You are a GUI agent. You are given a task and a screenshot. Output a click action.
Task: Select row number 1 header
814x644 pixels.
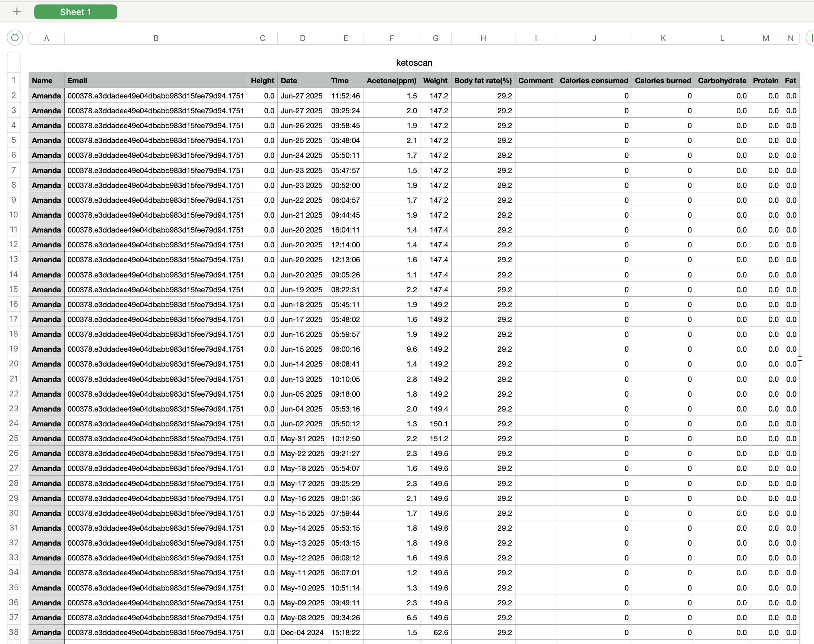tap(14, 80)
